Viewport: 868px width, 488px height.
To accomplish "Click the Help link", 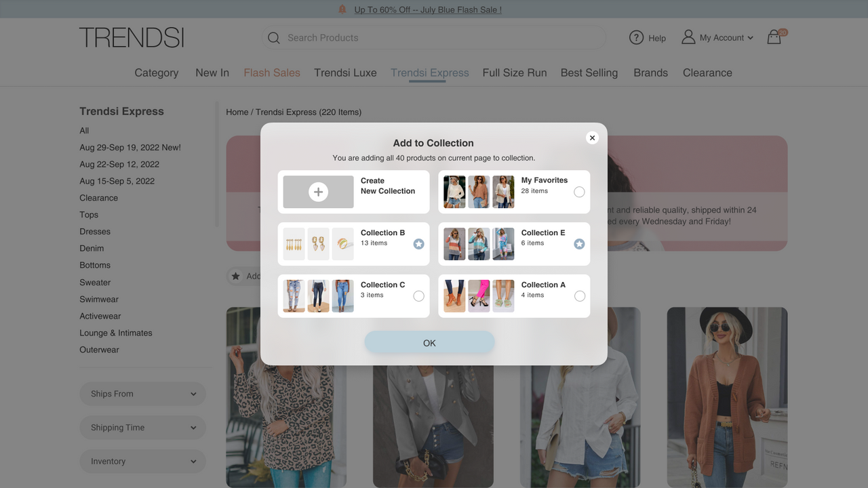I will (x=657, y=38).
